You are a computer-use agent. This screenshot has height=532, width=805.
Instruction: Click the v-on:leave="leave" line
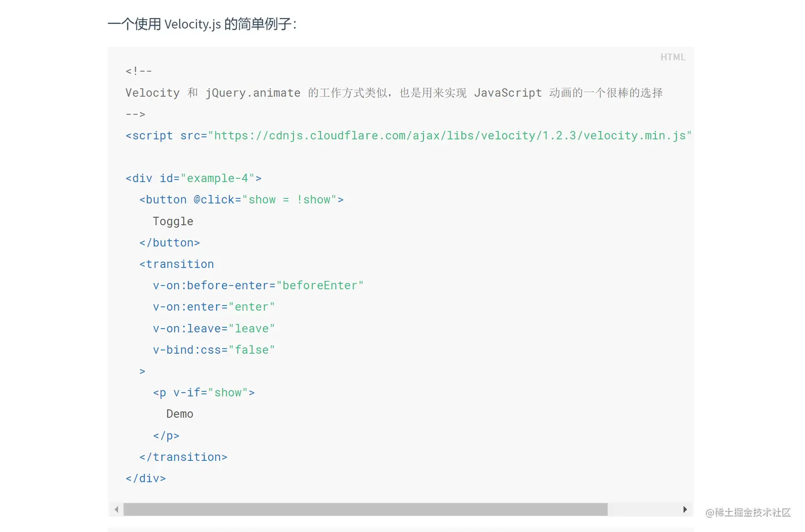click(x=213, y=329)
